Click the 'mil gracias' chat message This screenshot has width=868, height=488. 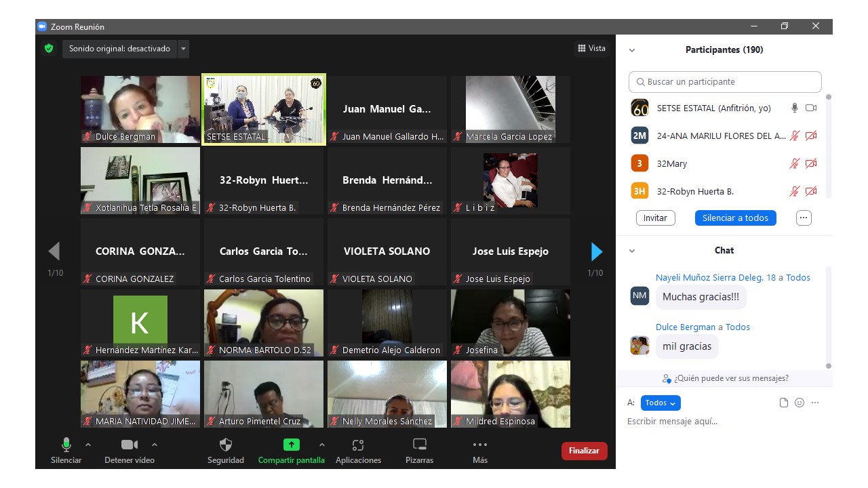[x=687, y=346]
